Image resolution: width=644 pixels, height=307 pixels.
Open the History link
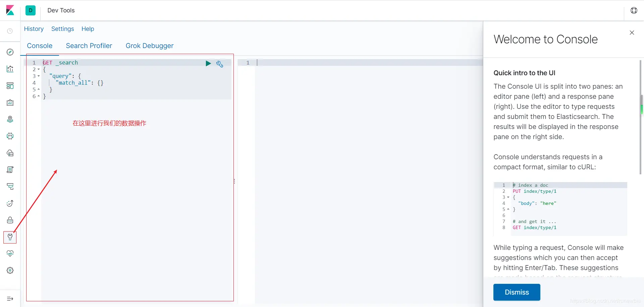click(x=34, y=29)
